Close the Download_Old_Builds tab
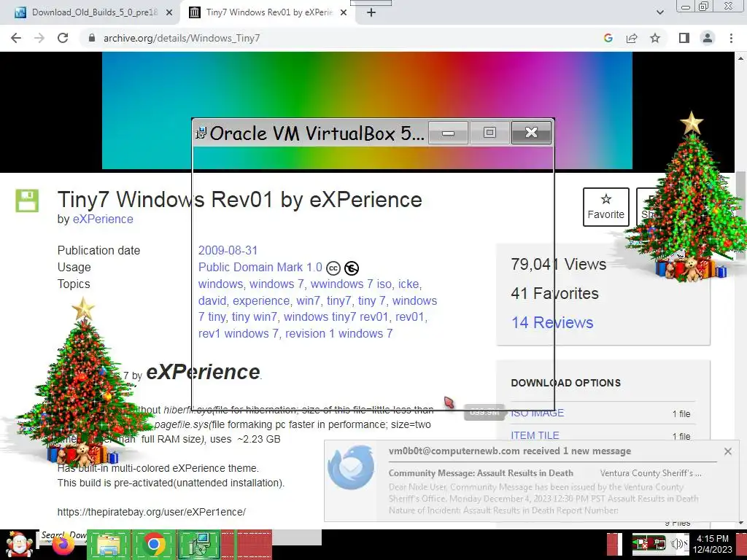The height and width of the screenshot is (560, 747). 169,13
